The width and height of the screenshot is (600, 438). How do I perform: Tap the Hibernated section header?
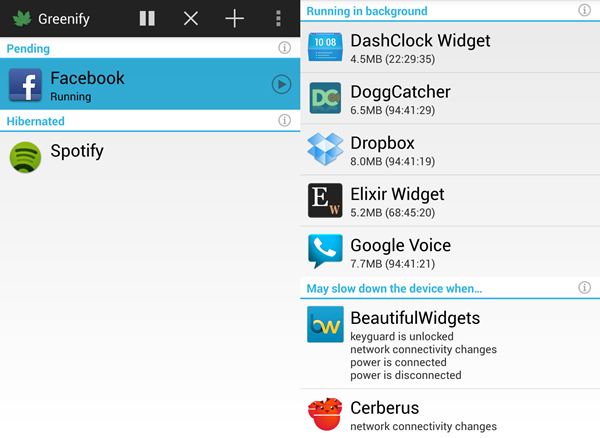(x=36, y=121)
